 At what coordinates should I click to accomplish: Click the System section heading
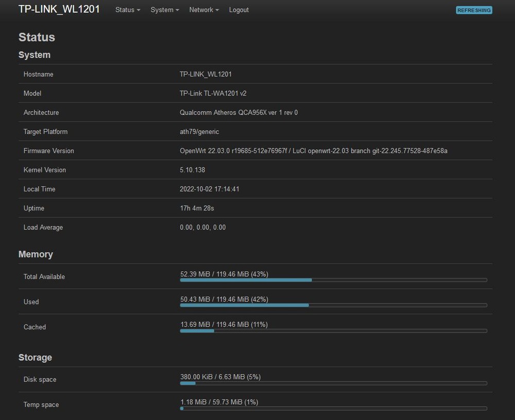pyautogui.click(x=35, y=55)
